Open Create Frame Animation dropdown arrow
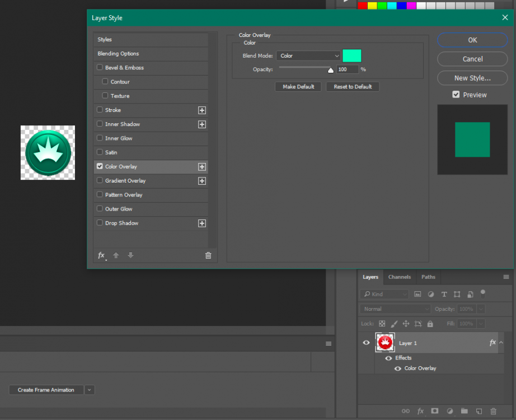The width and height of the screenshot is (516, 420). tap(90, 390)
